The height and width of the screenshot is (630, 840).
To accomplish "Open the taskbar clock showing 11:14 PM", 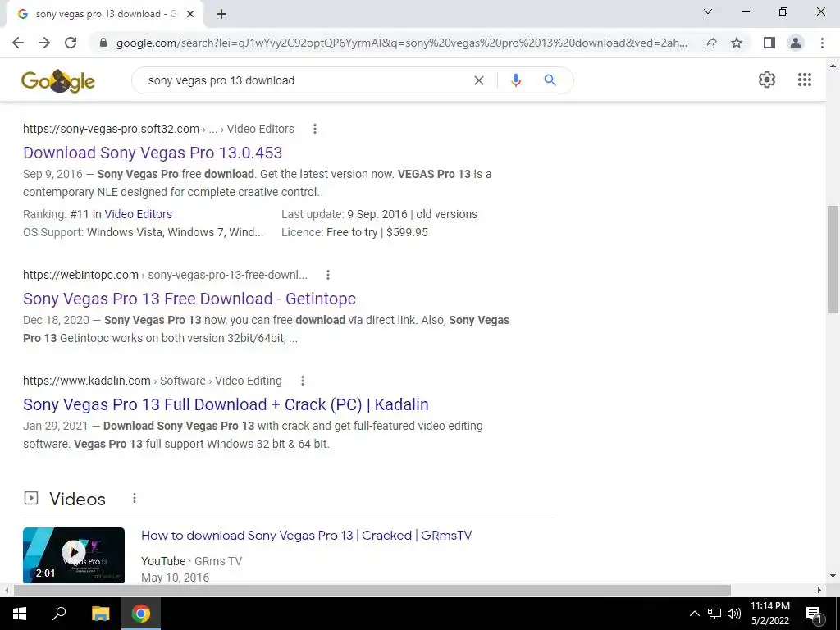I will 769,614.
